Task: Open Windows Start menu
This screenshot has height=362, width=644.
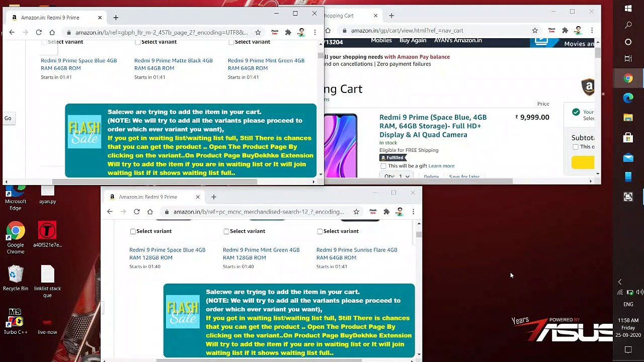Action: [628, 8]
